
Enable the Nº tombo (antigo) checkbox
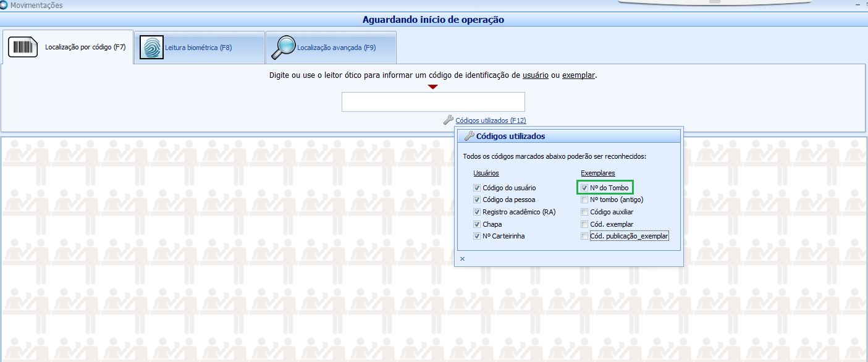tap(584, 200)
